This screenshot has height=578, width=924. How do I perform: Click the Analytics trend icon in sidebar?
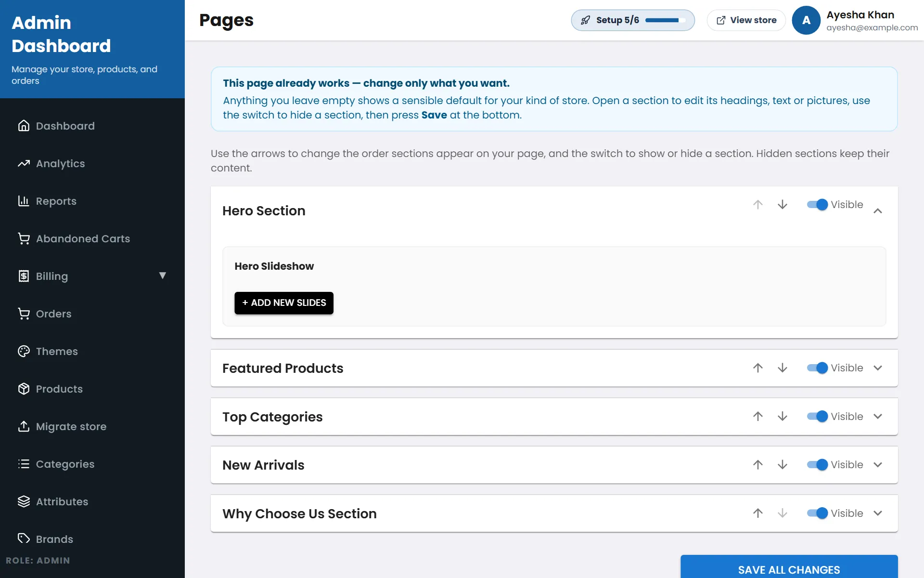click(24, 163)
